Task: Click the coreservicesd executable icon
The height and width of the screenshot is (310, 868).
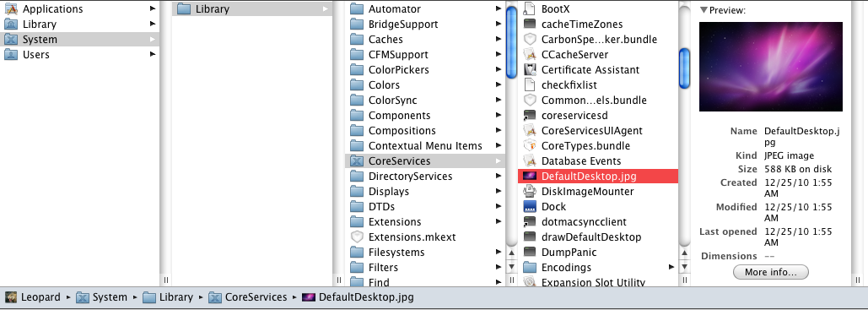Action: [x=530, y=116]
